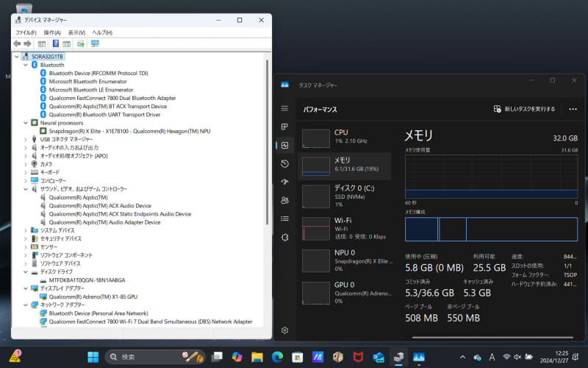Open App history icon in Task Manager sidebar

coord(284,163)
